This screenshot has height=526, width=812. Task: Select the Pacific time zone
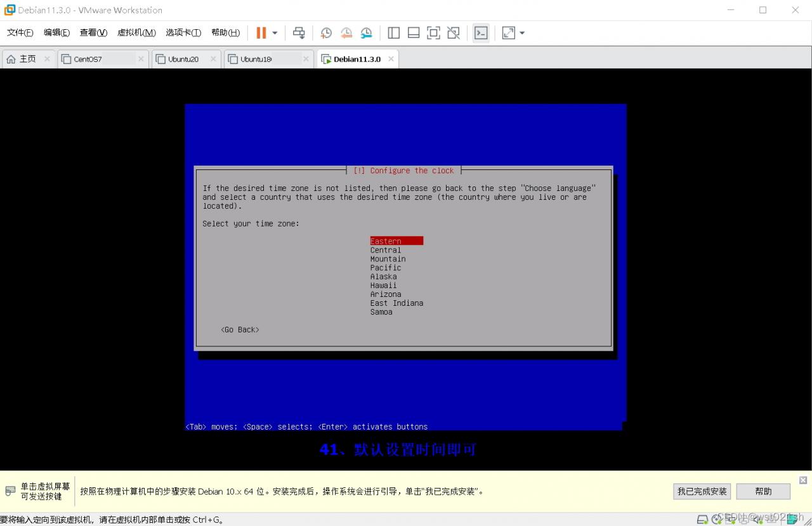386,268
